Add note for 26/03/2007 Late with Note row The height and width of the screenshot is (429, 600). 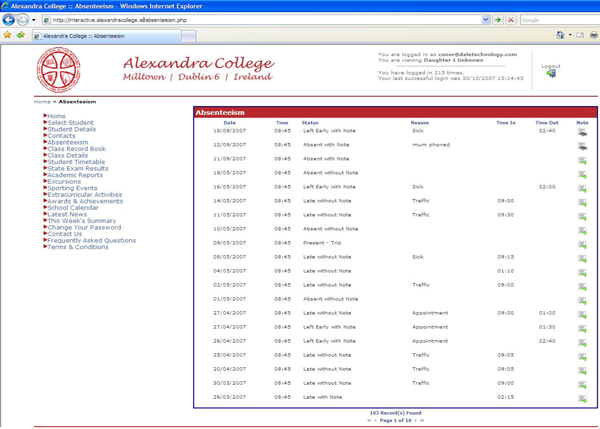[x=582, y=399]
